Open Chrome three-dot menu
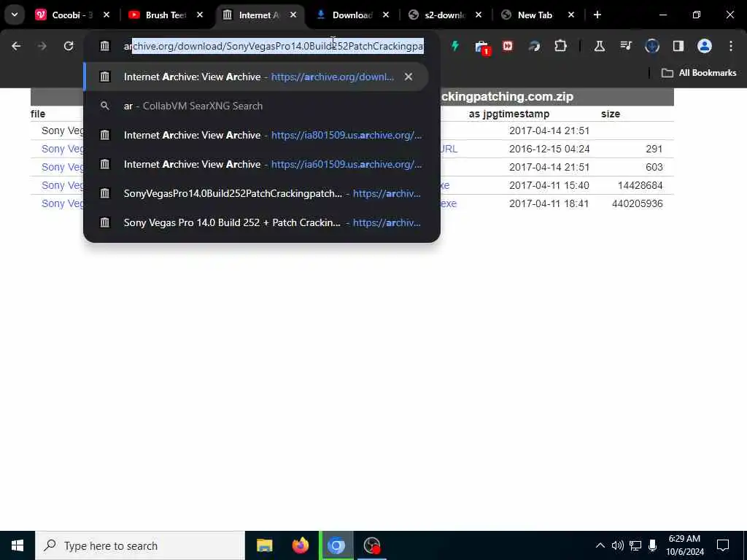The image size is (747, 560). 730,46
